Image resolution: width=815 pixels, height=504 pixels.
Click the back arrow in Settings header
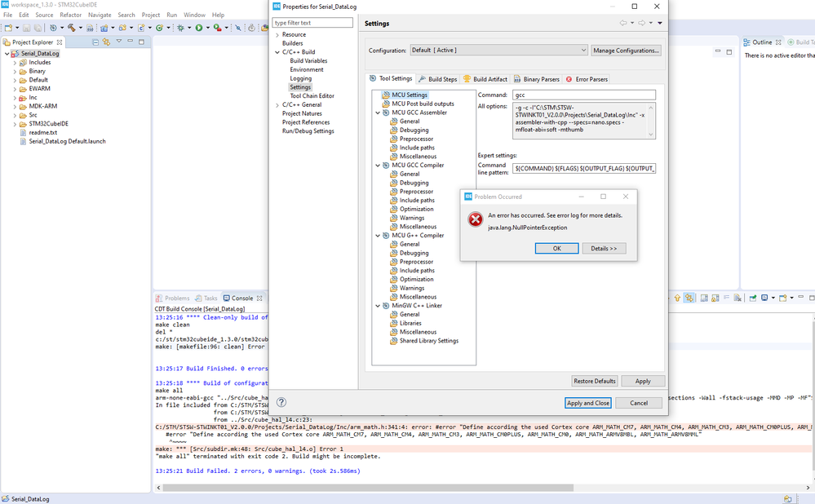coord(623,23)
